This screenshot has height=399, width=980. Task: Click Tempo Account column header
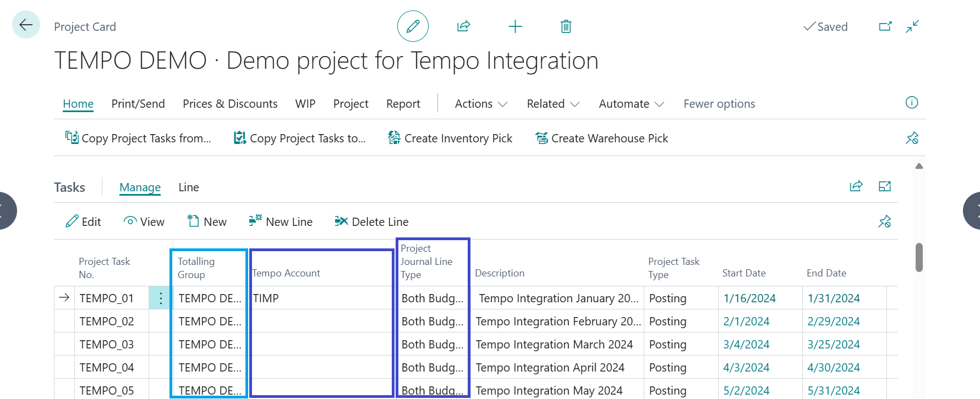[286, 273]
